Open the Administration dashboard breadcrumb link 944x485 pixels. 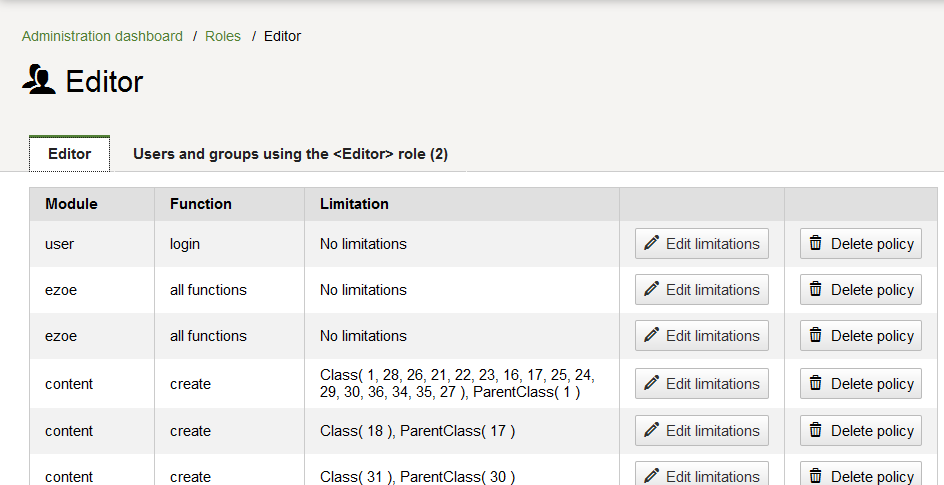[x=102, y=36]
